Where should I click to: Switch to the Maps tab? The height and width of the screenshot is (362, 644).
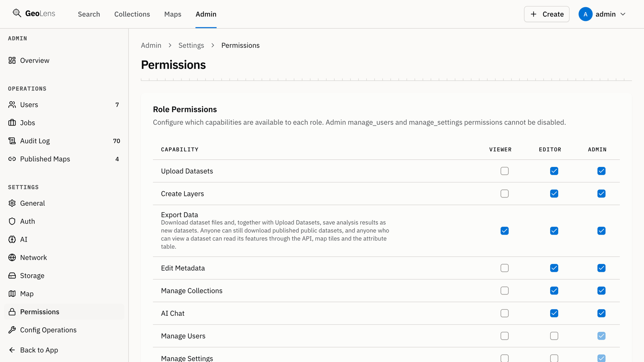(x=173, y=14)
